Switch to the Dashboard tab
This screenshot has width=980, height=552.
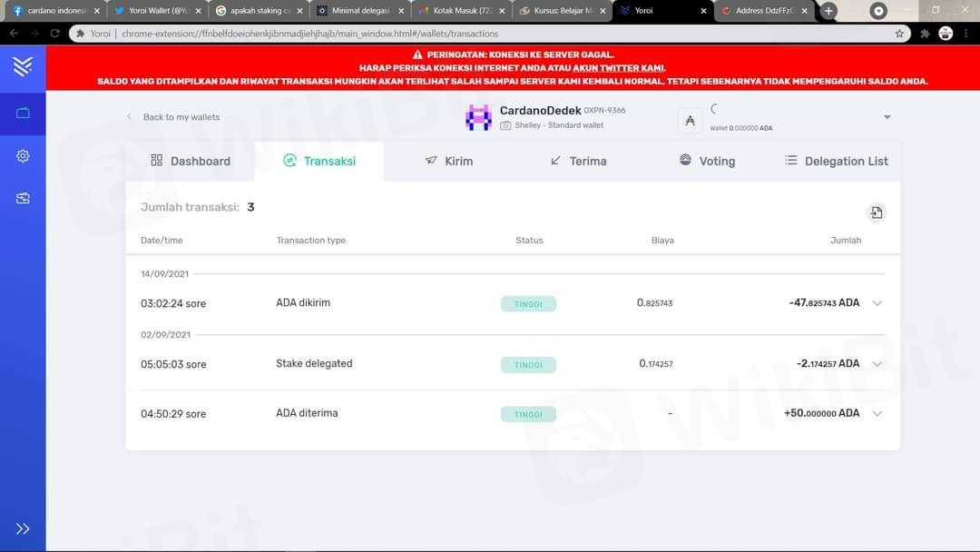click(191, 161)
